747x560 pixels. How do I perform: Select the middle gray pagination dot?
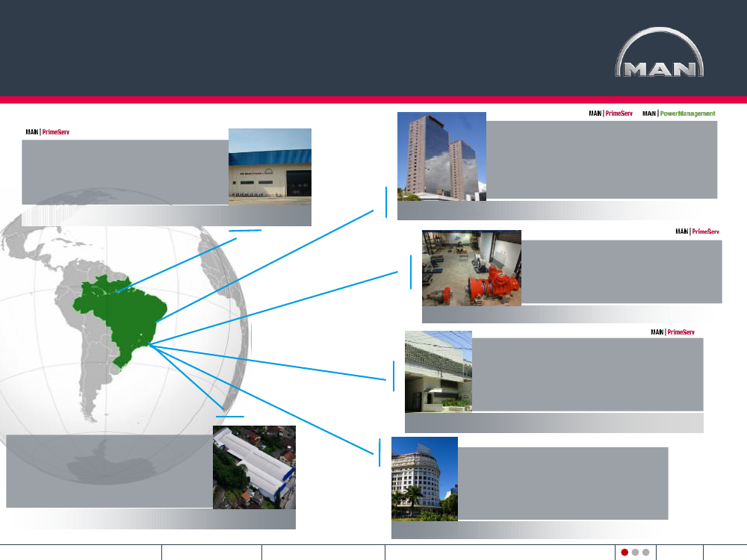(x=635, y=553)
